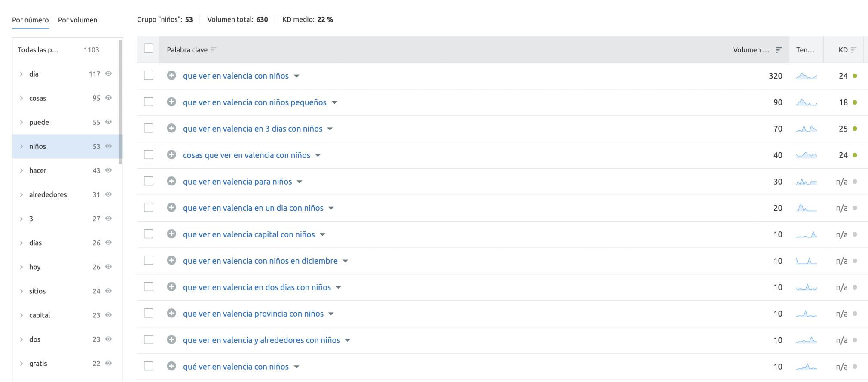868x382 pixels.
Task: Switch to the 'Por volumen' tab
Action: [77, 20]
